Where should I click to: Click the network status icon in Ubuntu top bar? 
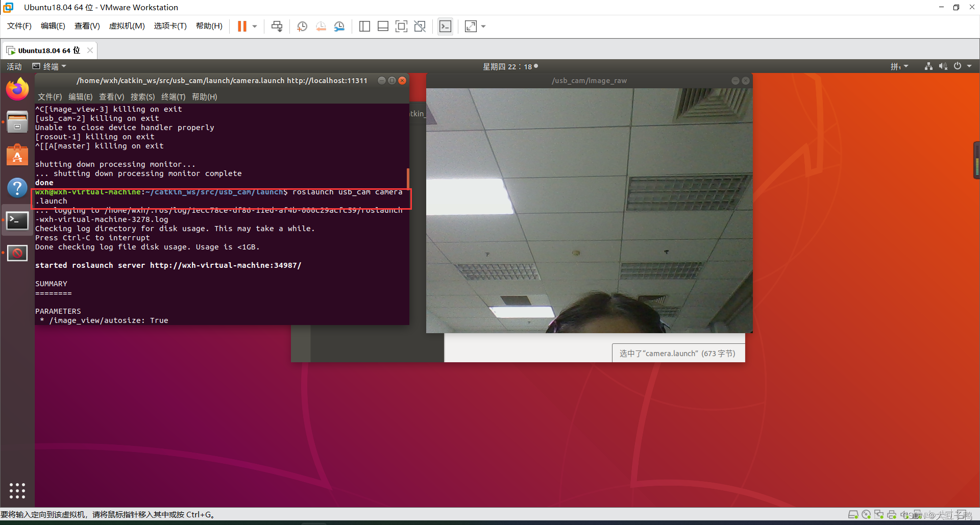click(x=928, y=66)
